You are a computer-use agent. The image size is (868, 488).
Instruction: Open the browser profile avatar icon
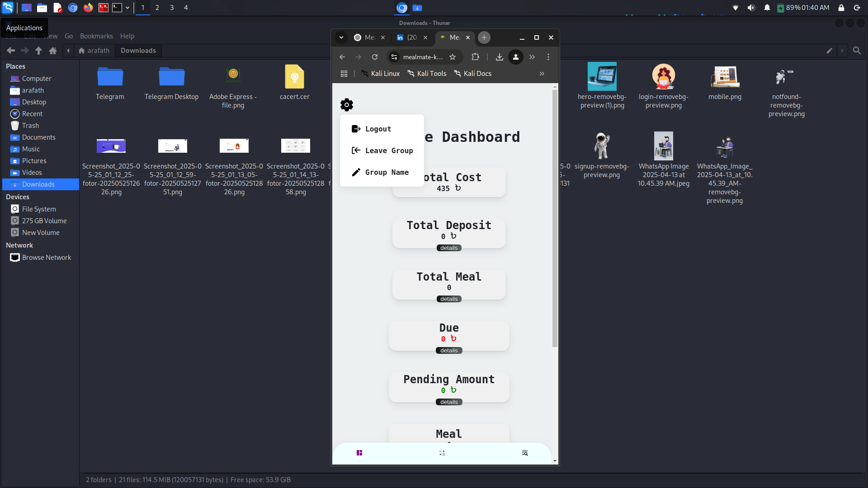[x=515, y=57]
